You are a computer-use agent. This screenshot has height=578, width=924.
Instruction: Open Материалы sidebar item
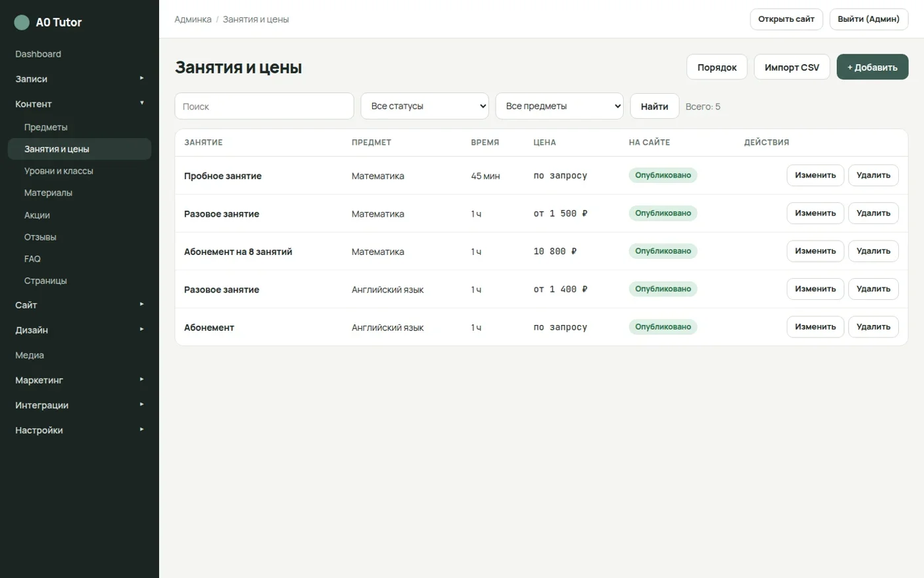(79, 193)
